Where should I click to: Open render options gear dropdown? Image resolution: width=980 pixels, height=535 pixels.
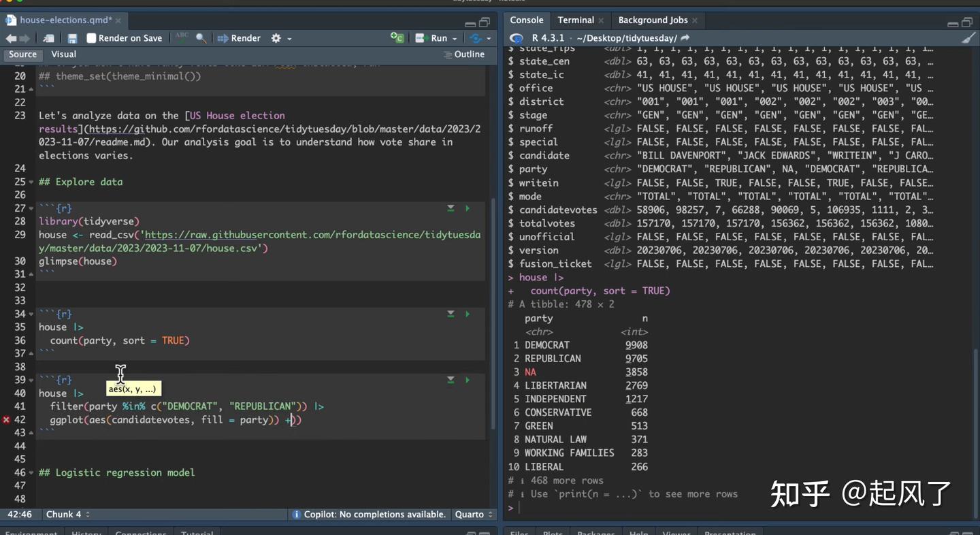click(281, 38)
